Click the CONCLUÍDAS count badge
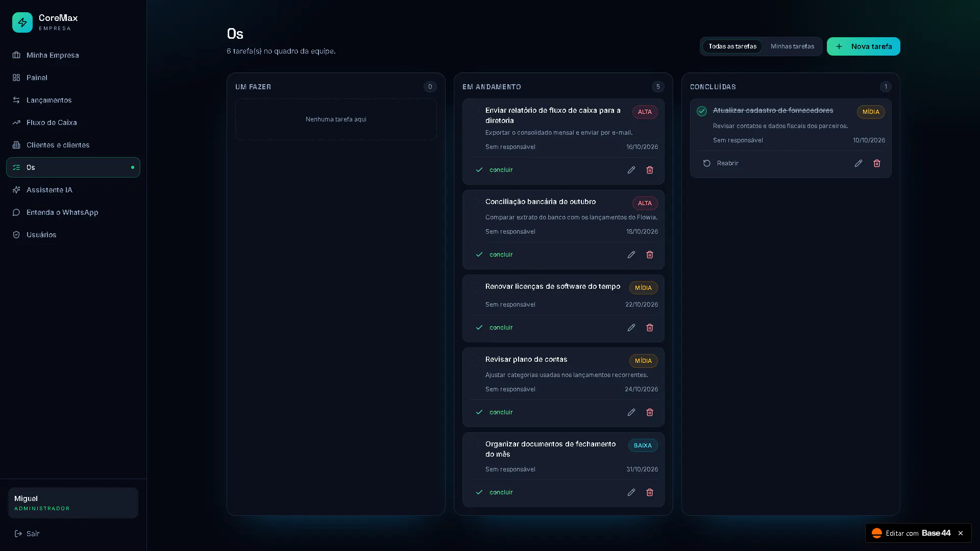Viewport: 980px width, 551px height. [886, 87]
